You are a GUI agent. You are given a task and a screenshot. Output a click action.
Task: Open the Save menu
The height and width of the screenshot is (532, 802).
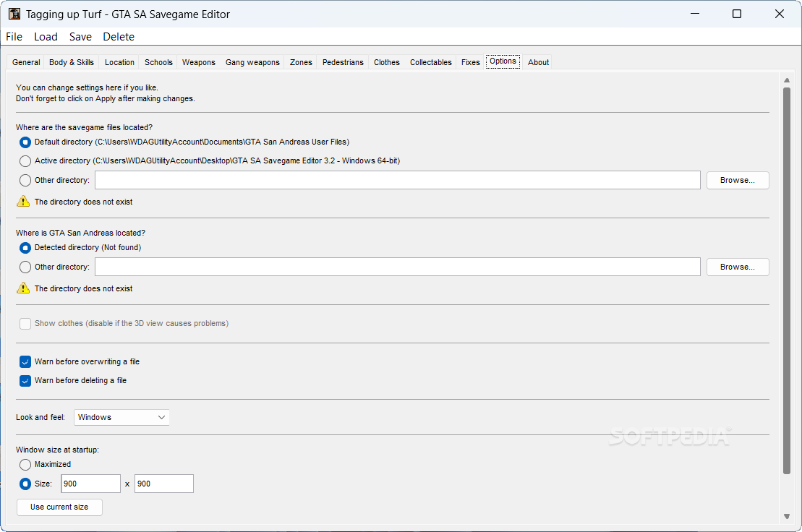tap(80, 37)
